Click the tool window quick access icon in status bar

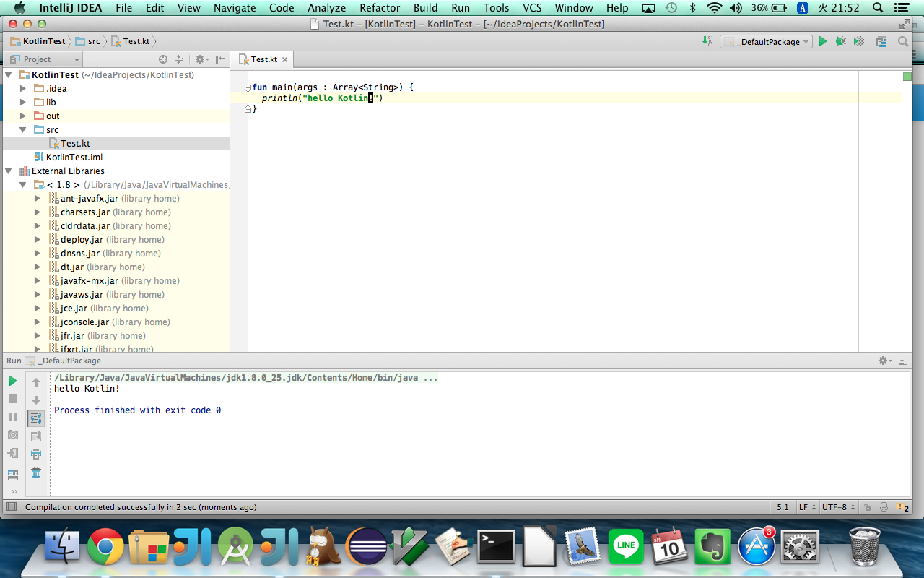(x=11, y=507)
